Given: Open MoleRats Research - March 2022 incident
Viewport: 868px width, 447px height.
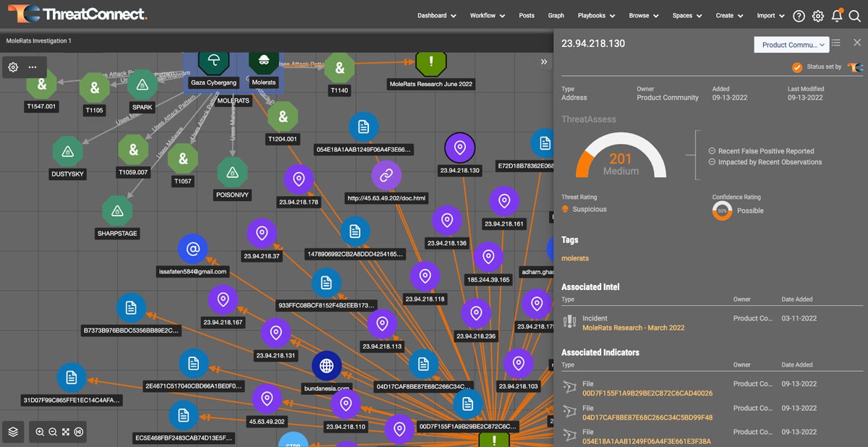Looking at the screenshot, I should click(x=634, y=328).
